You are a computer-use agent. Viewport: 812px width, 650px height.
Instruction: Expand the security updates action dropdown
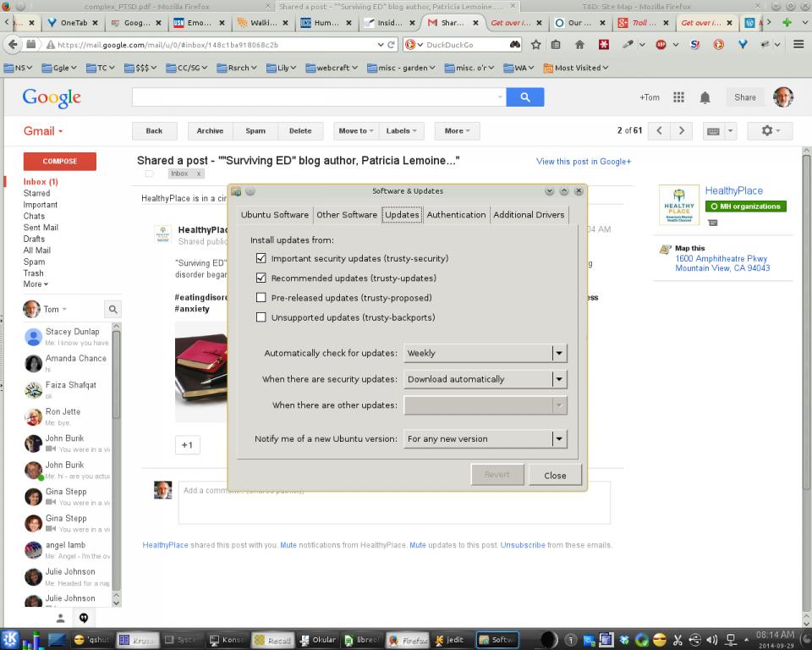(x=485, y=379)
